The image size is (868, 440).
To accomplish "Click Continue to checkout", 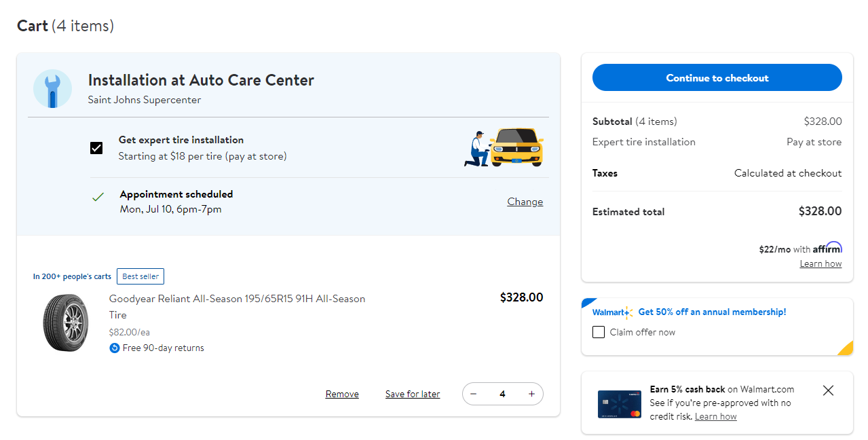I will [x=717, y=77].
